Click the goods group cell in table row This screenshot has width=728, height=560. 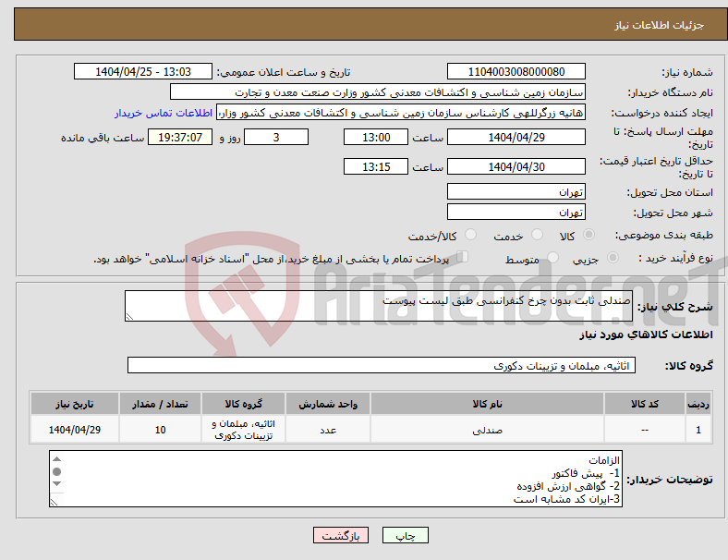(x=243, y=430)
